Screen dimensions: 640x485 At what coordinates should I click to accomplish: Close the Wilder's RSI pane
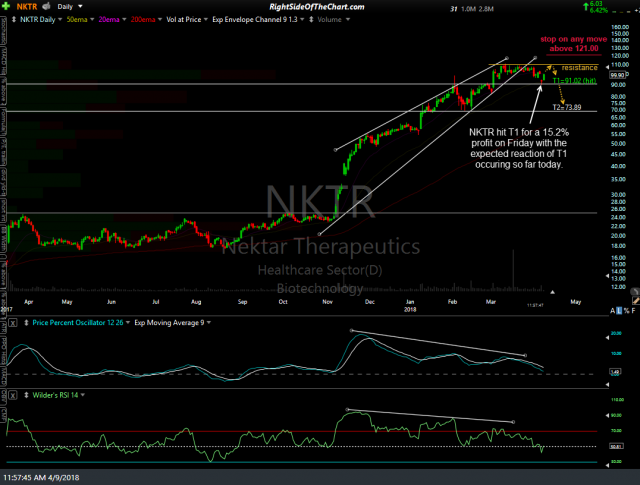click(13, 395)
